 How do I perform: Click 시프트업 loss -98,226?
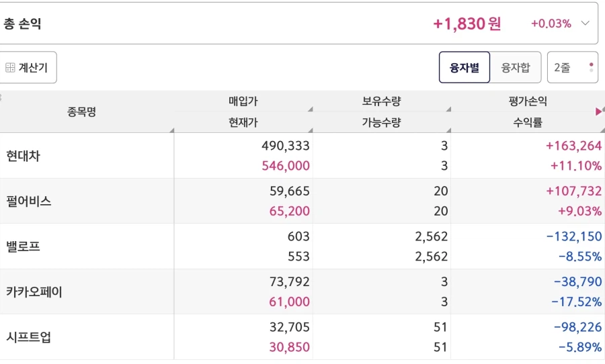click(578, 327)
